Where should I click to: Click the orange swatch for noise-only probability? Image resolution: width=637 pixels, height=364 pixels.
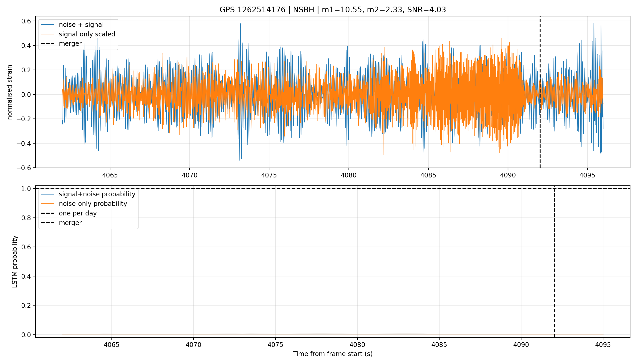[48, 204]
